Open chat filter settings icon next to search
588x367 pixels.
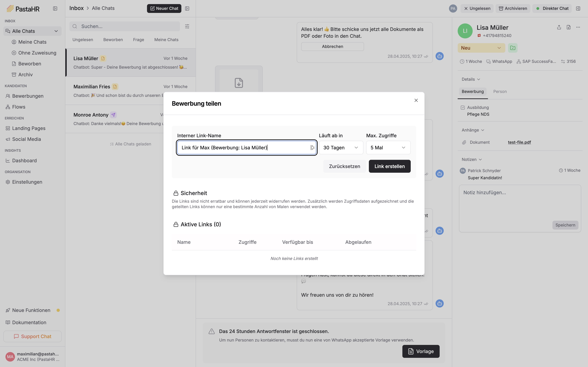187,26
